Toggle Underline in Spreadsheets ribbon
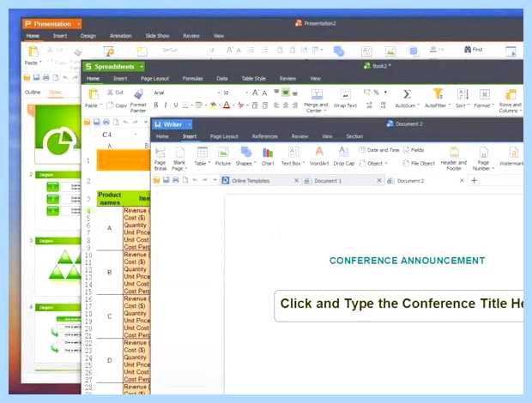Viewport: 532px width, 403px height. [x=176, y=105]
